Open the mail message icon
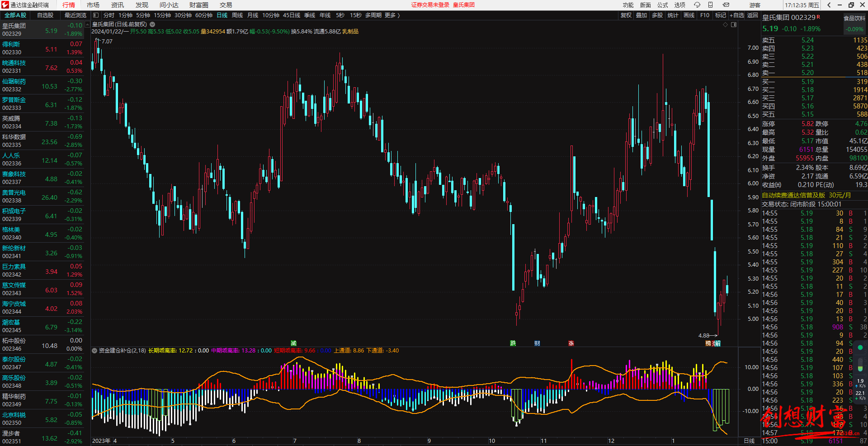Image resolution: width=868 pixels, height=446 pixels. pyautogui.click(x=726, y=5)
